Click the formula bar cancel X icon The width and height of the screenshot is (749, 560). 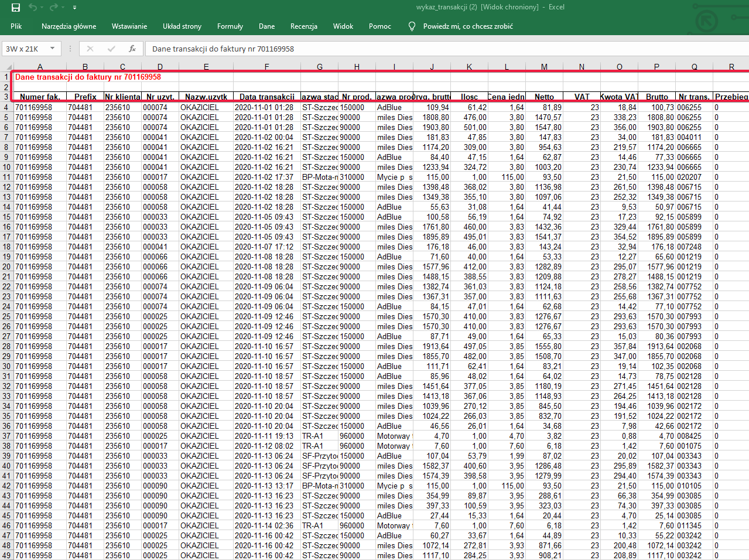pyautogui.click(x=90, y=49)
